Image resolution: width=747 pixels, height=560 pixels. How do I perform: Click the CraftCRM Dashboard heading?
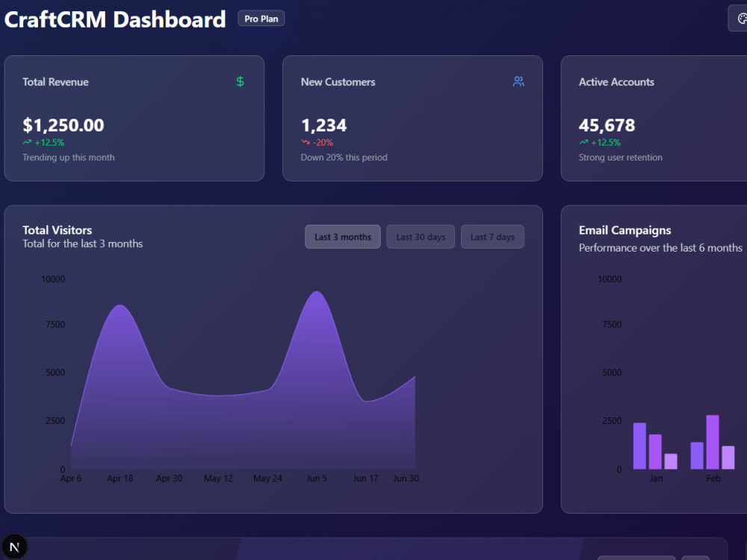click(115, 19)
